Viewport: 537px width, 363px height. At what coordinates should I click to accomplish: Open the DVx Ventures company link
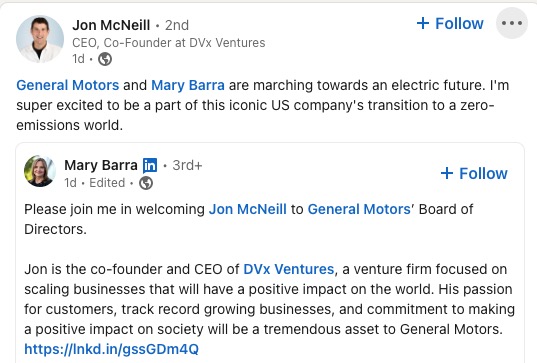(289, 269)
